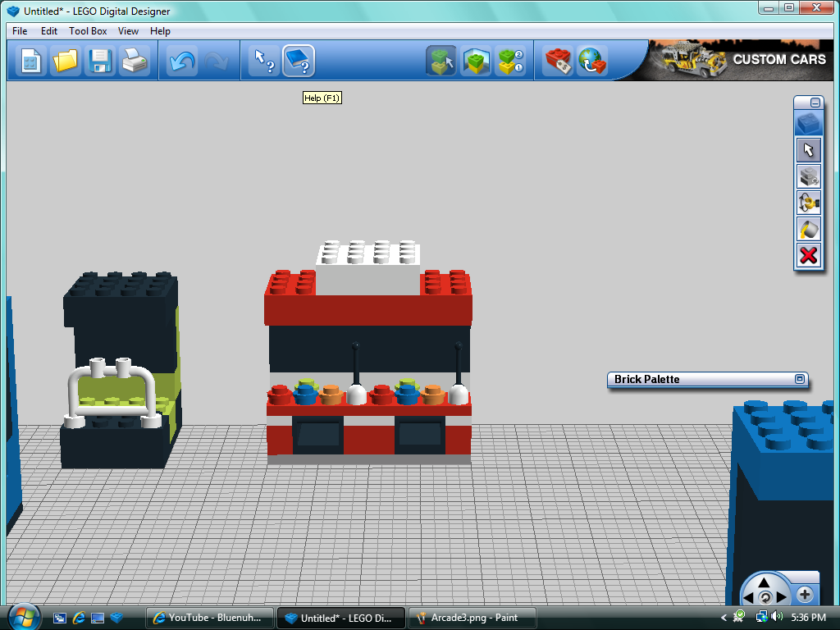This screenshot has width=840, height=630.
Task: Open Building Guide mode icon
Action: pos(510,61)
